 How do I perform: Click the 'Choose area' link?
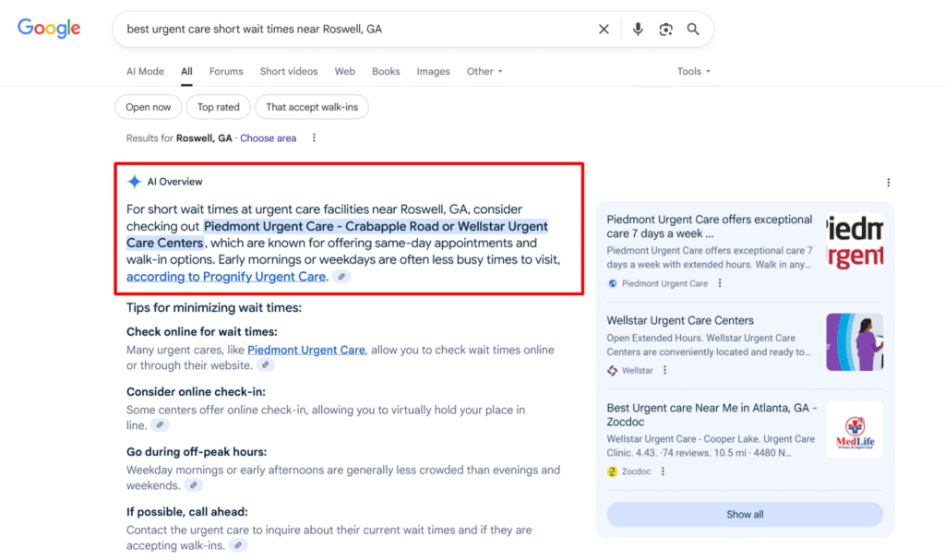coord(269,138)
